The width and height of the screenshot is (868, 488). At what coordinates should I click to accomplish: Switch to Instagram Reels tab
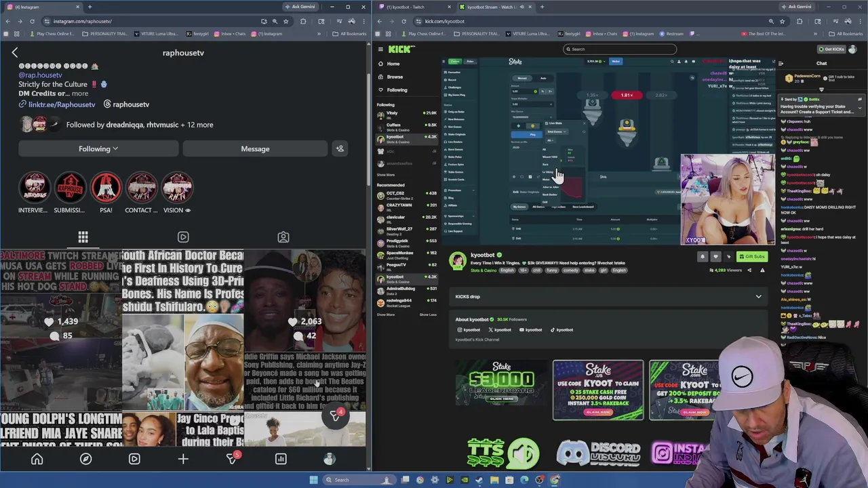click(x=183, y=237)
